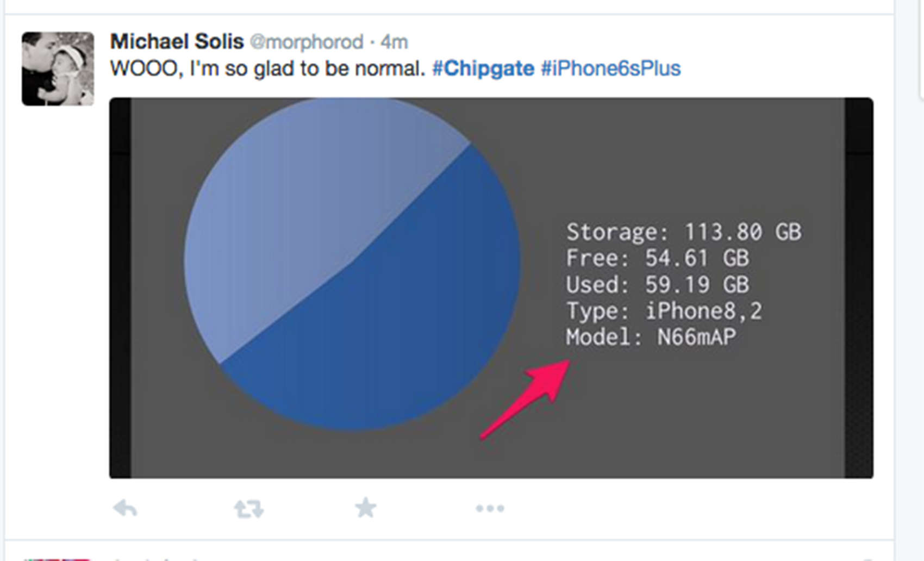Open the more options ellipsis
Screen dimensions: 924x561
click(x=490, y=508)
